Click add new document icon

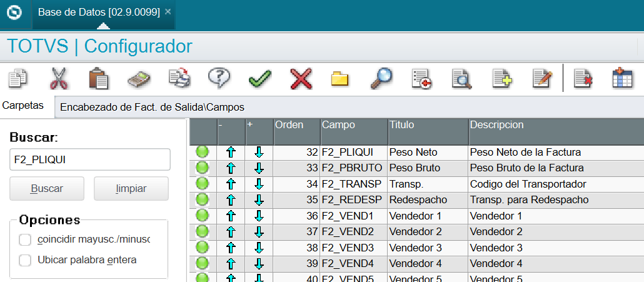pyautogui.click(x=502, y=78)
